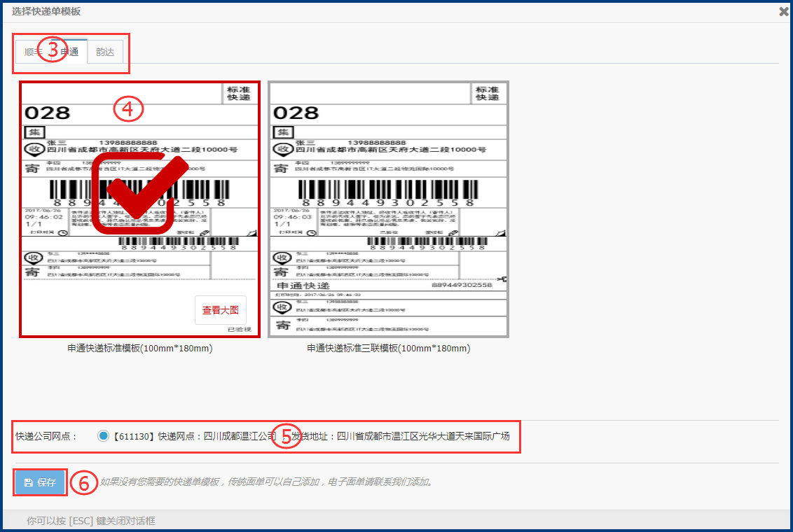The width and height of the screenshot is (793, 532).
Task: Choose the 申通快递标准模板 thumbnail
Action: click(139, 209)
